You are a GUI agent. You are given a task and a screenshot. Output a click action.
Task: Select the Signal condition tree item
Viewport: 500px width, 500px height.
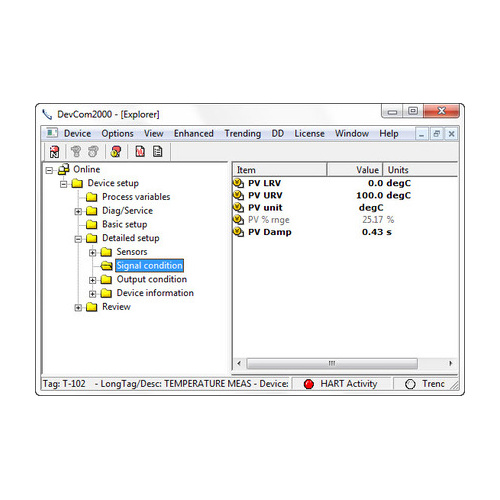[x=149, y=266]
